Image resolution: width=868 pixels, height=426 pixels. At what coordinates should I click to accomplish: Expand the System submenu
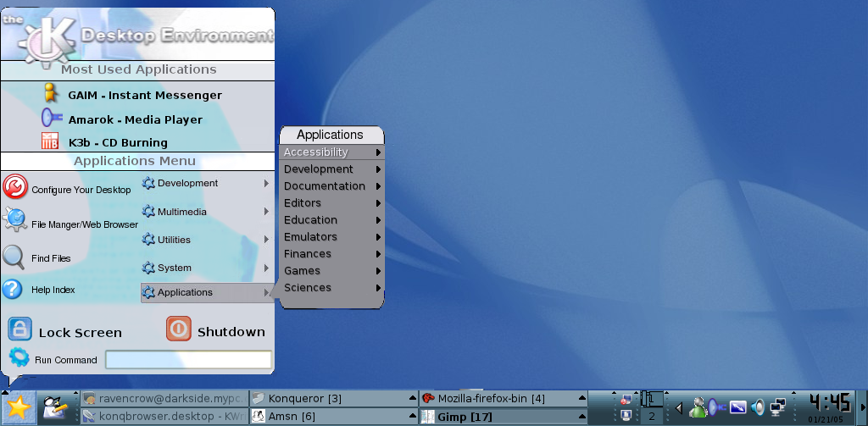207,268
